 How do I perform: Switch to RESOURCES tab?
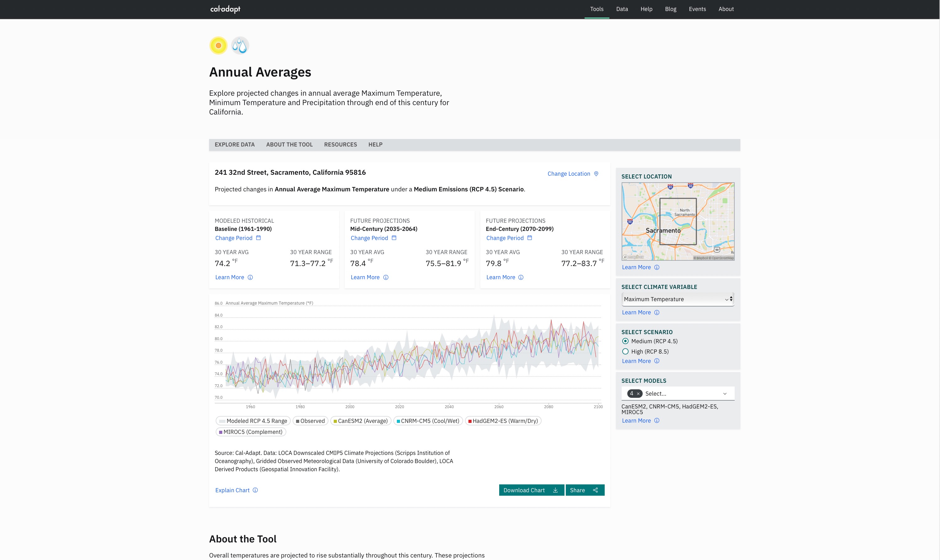340,145
